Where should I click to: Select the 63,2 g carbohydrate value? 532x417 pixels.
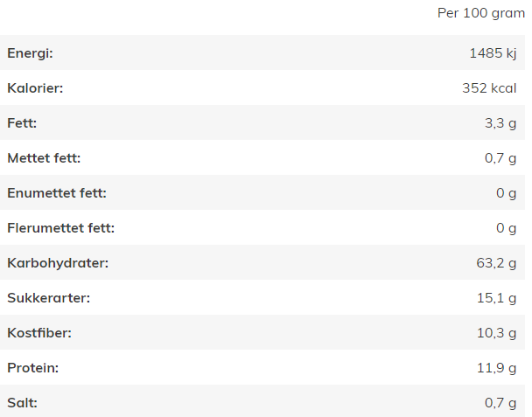point(496,263)
